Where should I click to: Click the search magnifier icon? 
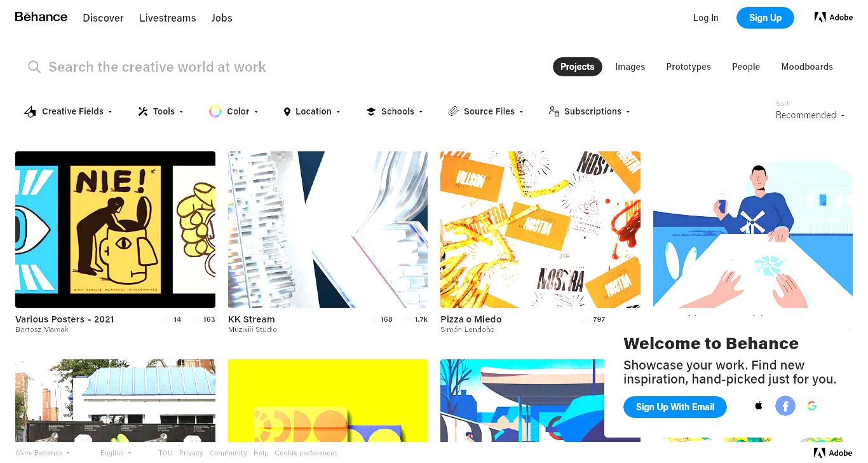coord(34,67)
